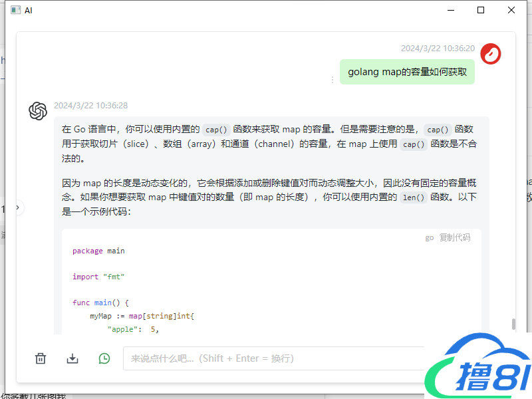
Task: Click the red user avatar
Action: tap(490, 54)
